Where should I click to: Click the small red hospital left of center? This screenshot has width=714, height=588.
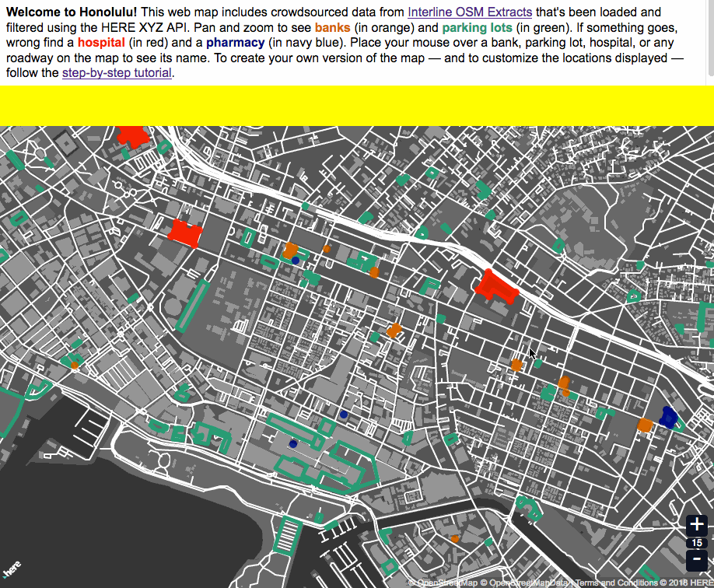(x=184, y=231)
